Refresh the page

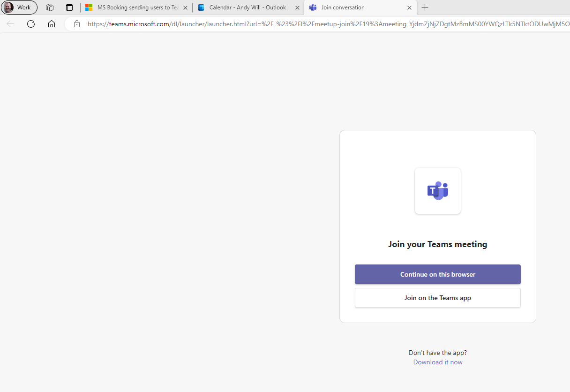click(31, 24)
